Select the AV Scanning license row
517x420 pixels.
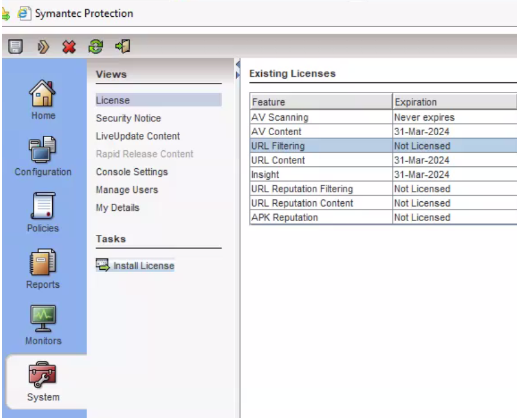point(321,117)
